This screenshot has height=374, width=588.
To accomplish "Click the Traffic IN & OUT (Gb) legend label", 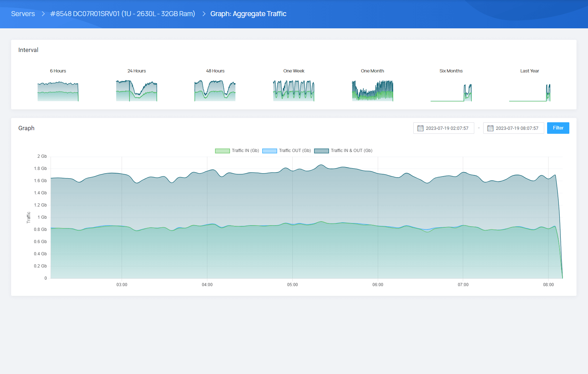I will pos(352,151).
